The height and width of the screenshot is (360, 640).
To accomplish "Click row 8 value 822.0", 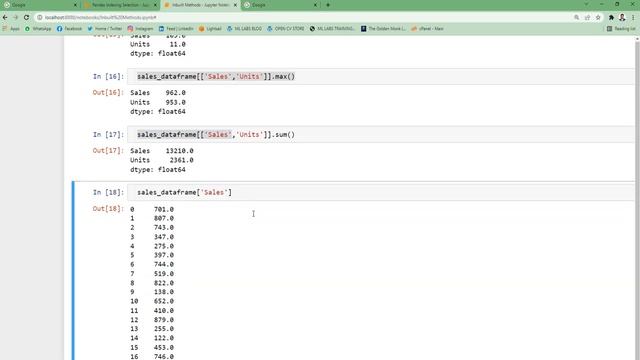I will pos(164,283).
